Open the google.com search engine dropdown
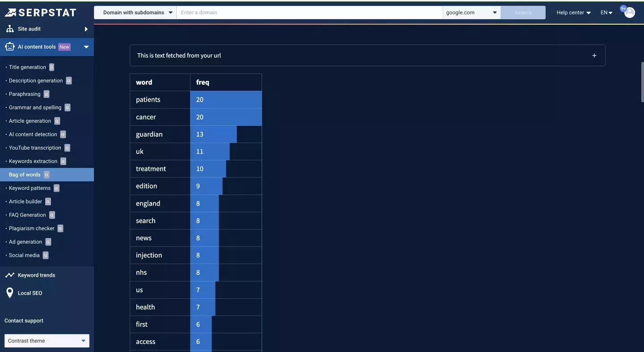 pos(471,13)
